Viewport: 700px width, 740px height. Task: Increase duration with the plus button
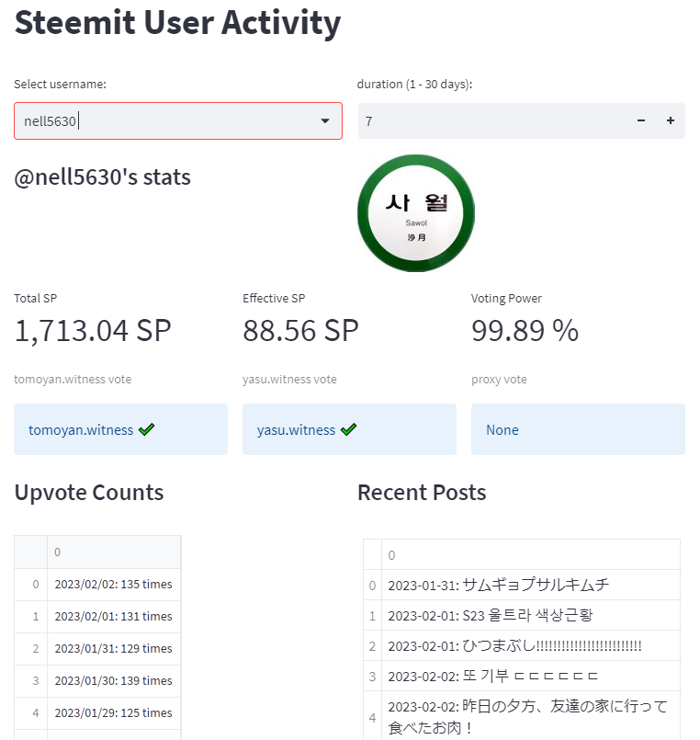(x=671, y=121)
